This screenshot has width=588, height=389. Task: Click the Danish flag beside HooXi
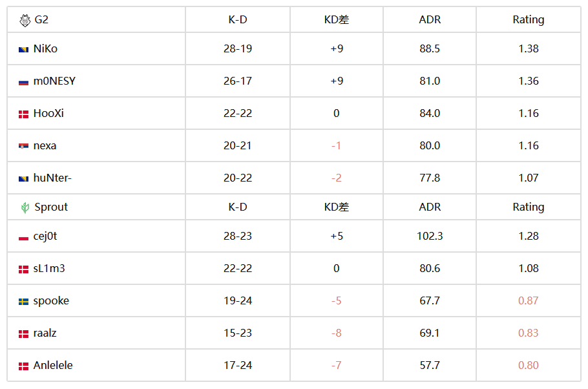[x=24, y=114]
